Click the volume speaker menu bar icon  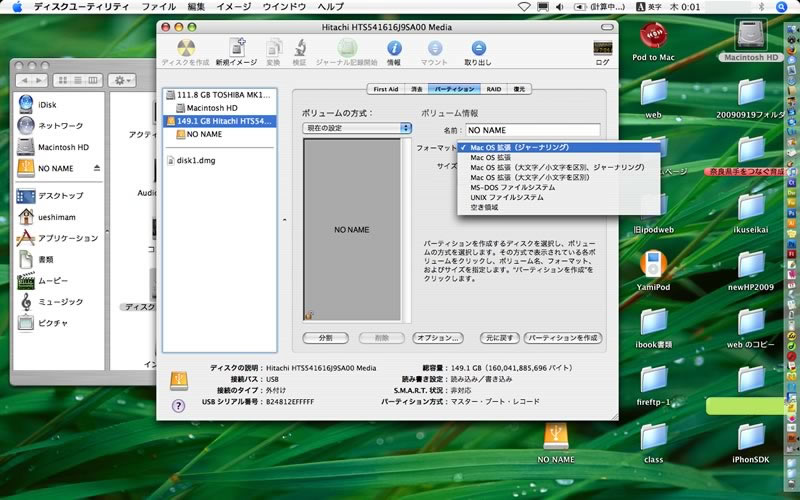tap(560, 7)
